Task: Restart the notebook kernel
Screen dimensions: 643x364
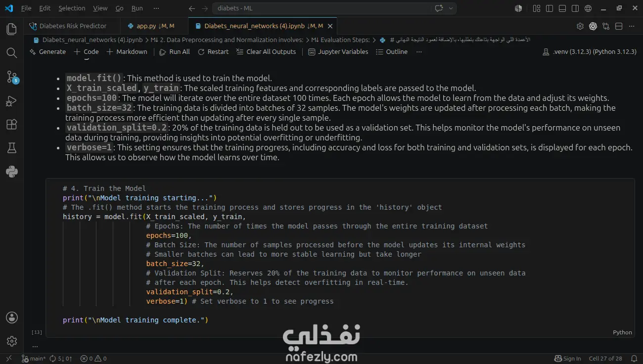Action: tap(213, 51)
